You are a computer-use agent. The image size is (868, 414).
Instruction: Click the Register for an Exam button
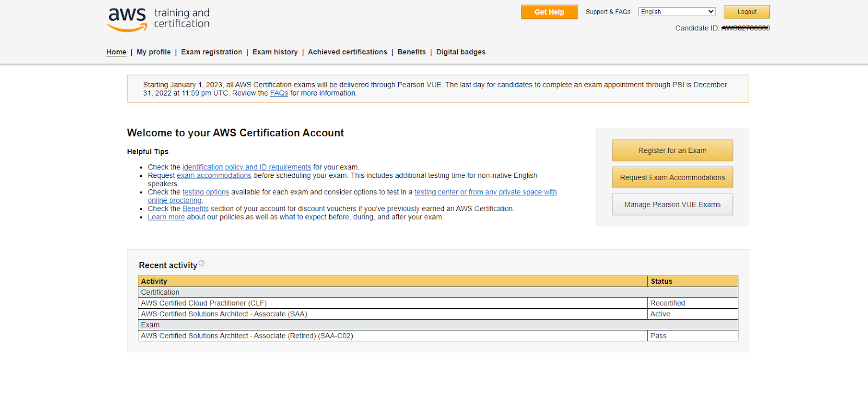672,150
